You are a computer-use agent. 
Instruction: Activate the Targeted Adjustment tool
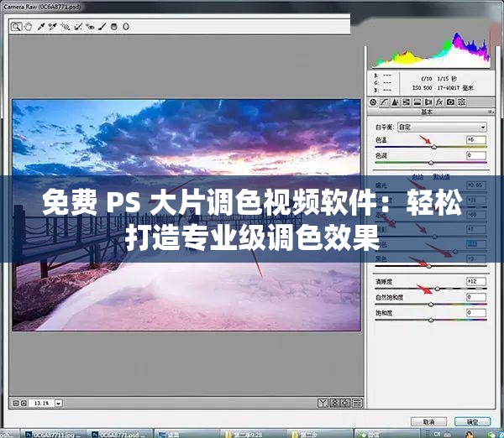click(x=66, y=26)
